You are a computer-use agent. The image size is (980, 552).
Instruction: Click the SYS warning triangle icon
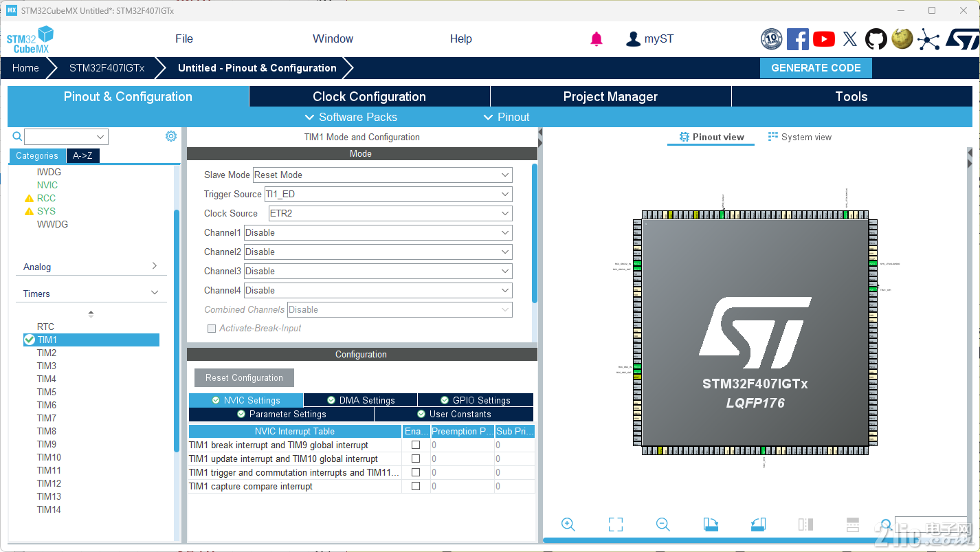coord(29,211)
